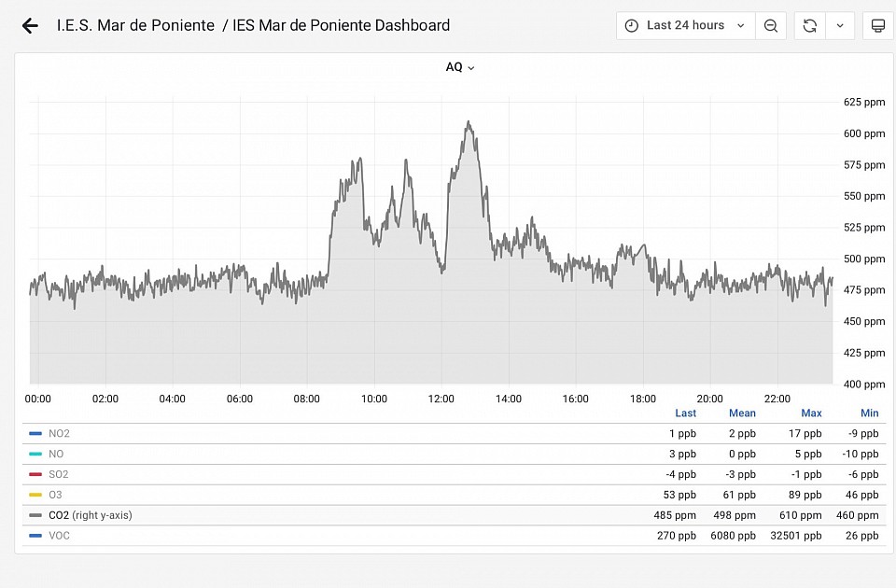Image resolution: width=896 pixels, height=588 pixels.
Task: Open the NO2 blue color swatch
Action: (x=35, y=434)
